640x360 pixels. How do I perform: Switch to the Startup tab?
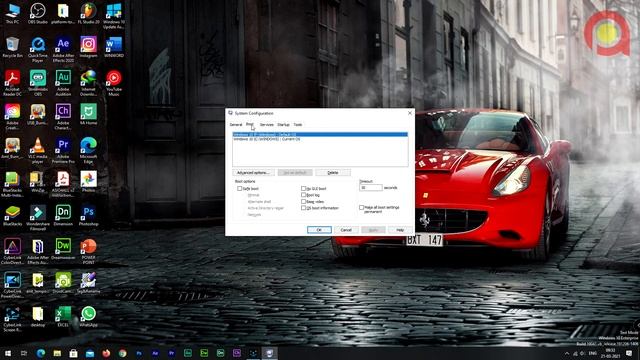point(283,124)
